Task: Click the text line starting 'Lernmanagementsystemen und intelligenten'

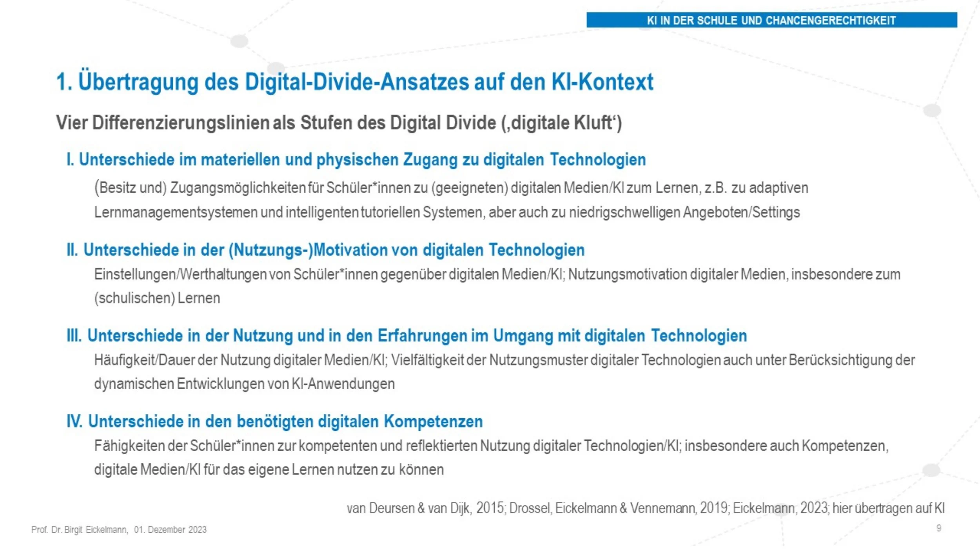Action: point(447,212)
